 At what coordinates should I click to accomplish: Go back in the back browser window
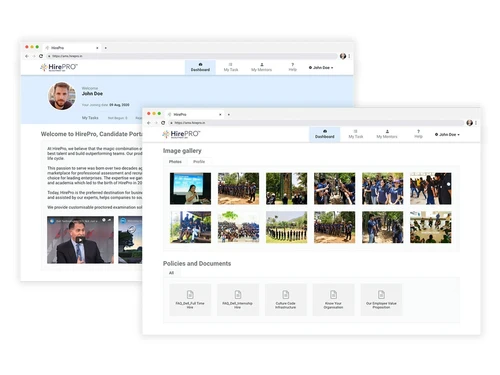coord(27,56)
